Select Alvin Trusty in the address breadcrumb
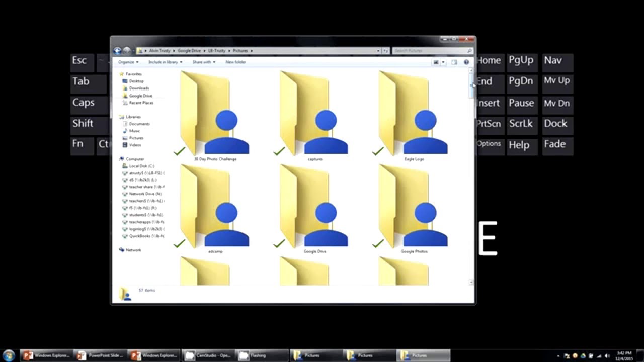The image size is (644, 362). pos(160,51)
